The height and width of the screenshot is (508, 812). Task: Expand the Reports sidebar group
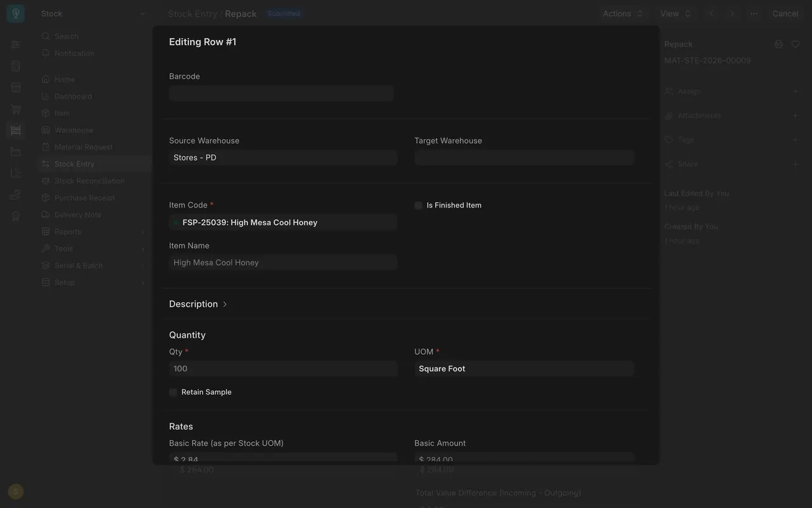[x=94, y=232]
